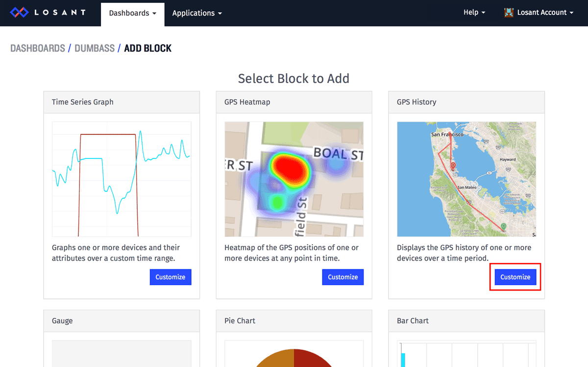
Task: Click the Losant Account avatar icon
Action: point(509,13)
